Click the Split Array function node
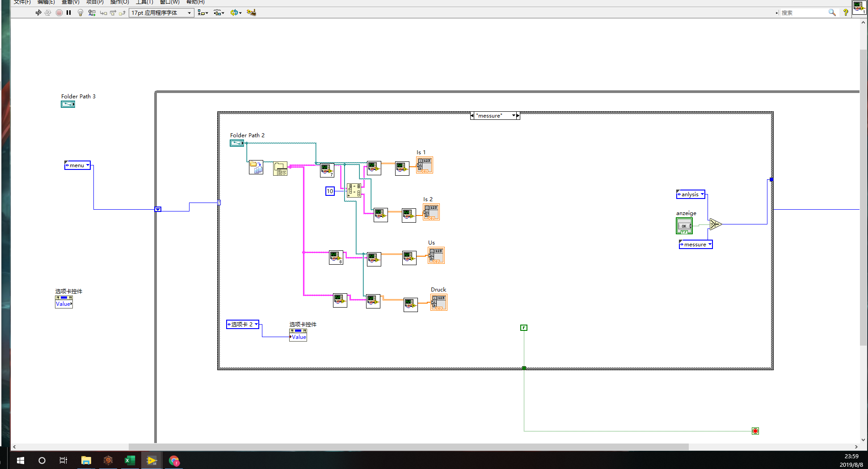868x469 pixels. [x=354, y=190]
